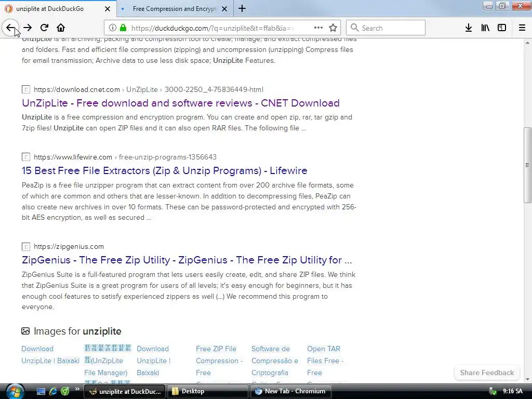
Task: Close the 'Free Compression and Encrypt' tab
Action: coord(224,9)
